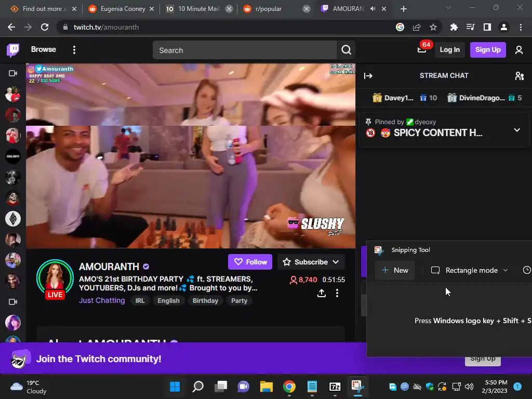Collapse the stream chat panel
532x399 pixels.
click(368, 76)
